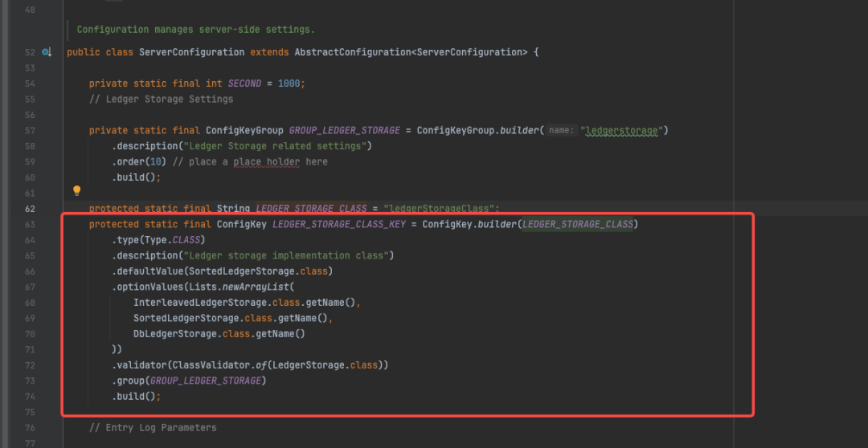Click the value 1000 on line 54
868x448 pixels.
click(x=289, y=83)
